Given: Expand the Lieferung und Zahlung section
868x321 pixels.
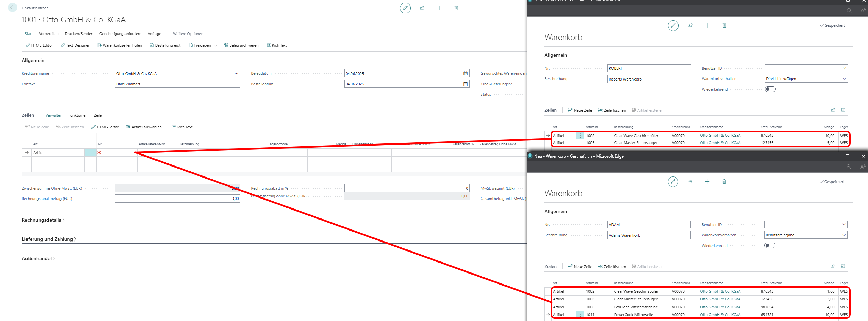Looking at the screenshot, I should (x=49, y=239).
